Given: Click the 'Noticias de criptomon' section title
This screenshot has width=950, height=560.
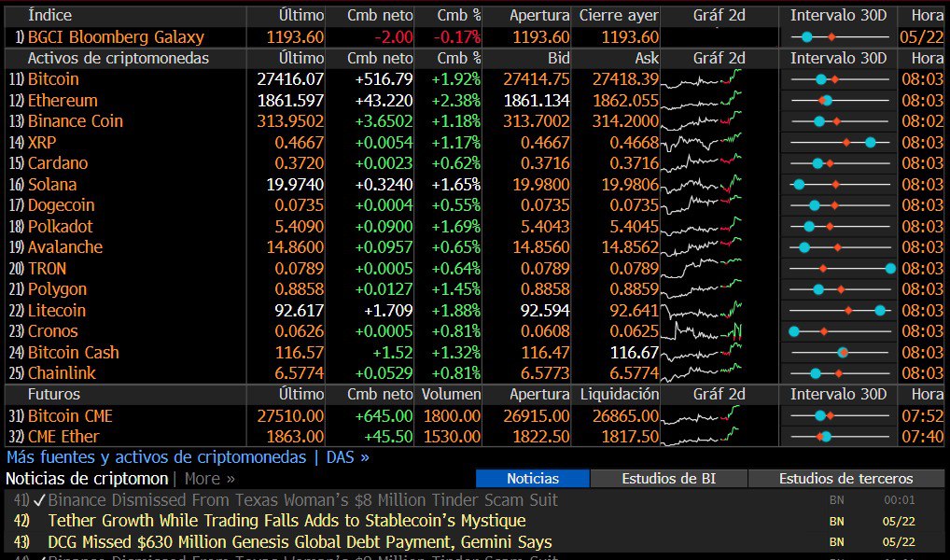Looking at the screenshot, I should coord(87,479).
